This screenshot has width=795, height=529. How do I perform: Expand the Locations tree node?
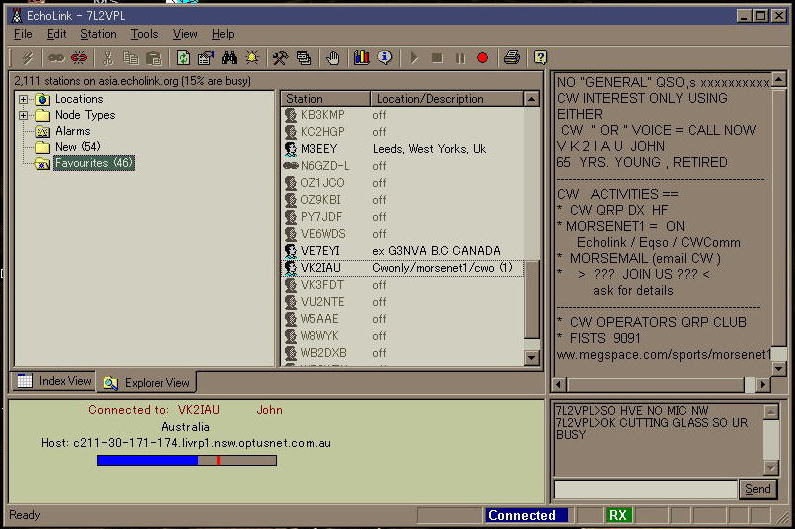[x=23, y=99]
